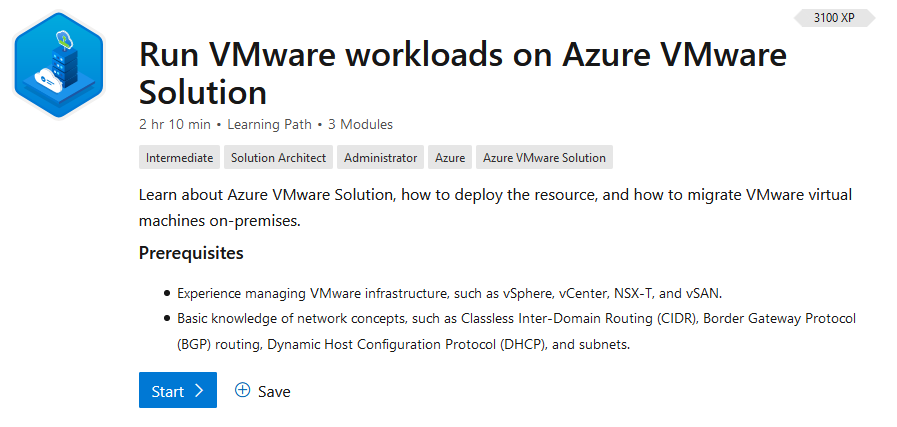Screen dimensions: 897x427
Task: Click the Run VMware workloads title heading
Action: click(x=463, y=74)
